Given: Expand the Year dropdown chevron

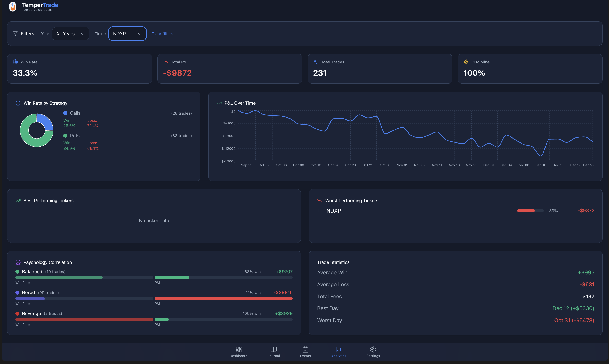Looking at the screenshot, I should point(83,34).
